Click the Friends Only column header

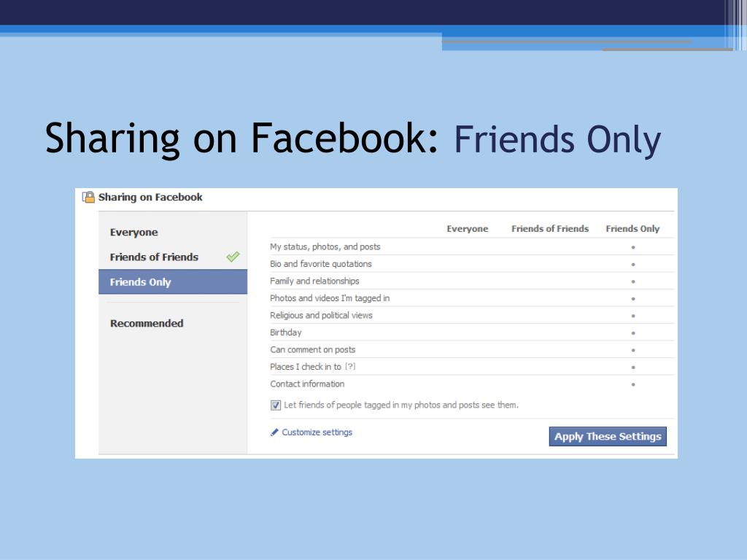point(632,228)
